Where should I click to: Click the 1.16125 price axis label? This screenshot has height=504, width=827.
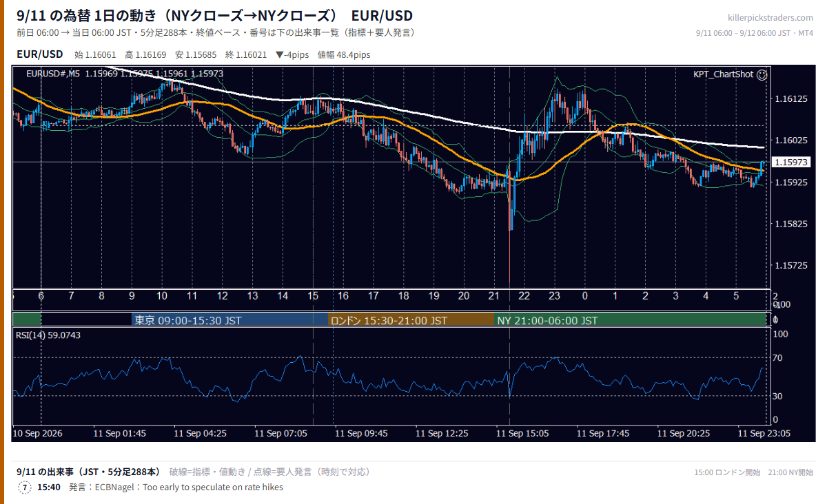coord(790,99)
